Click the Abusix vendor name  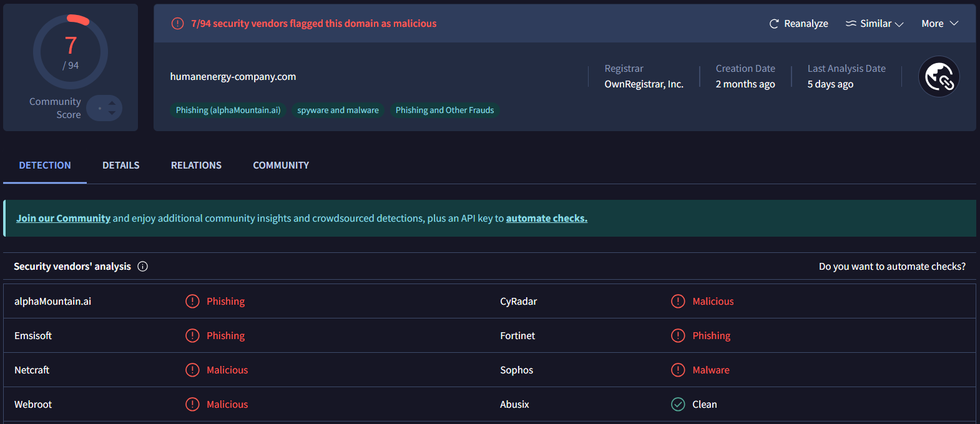514,405
